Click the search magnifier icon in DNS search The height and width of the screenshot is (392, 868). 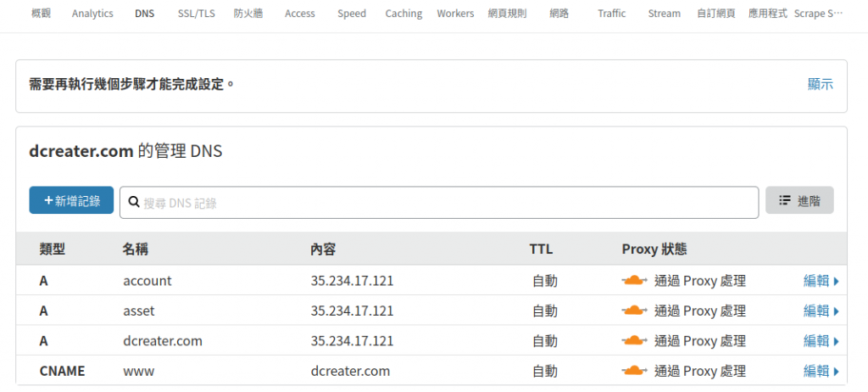pyautogui.click(x=133, y=202)
